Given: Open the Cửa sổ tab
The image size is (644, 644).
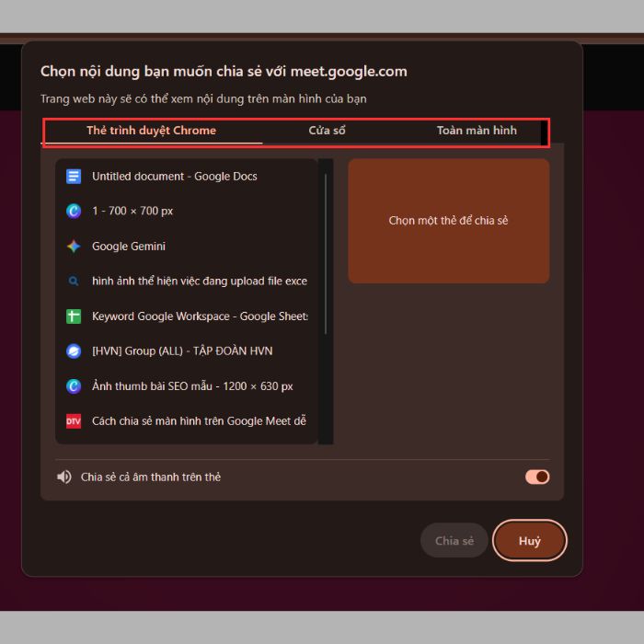Looking at the screenshot, I should point(327,131).
